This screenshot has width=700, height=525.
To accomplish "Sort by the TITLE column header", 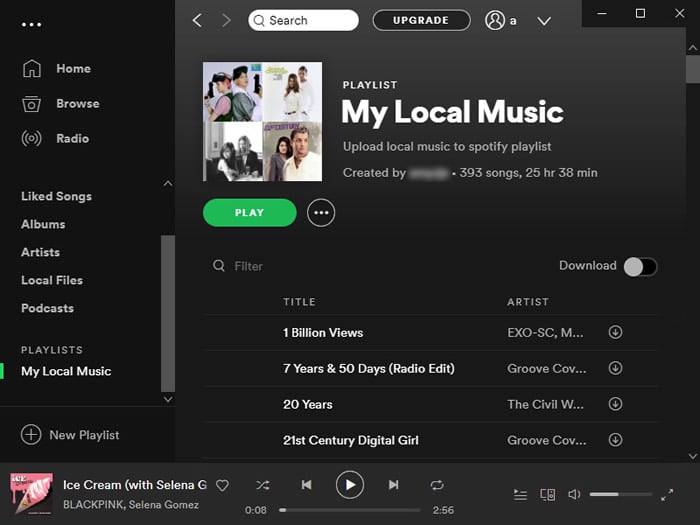I will coord(299,302).
